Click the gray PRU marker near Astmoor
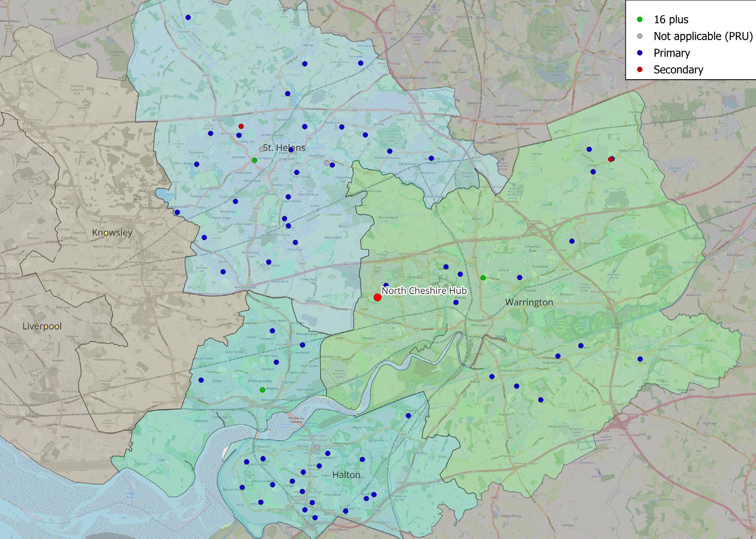 pyautogui.click(x=317, y=447)
